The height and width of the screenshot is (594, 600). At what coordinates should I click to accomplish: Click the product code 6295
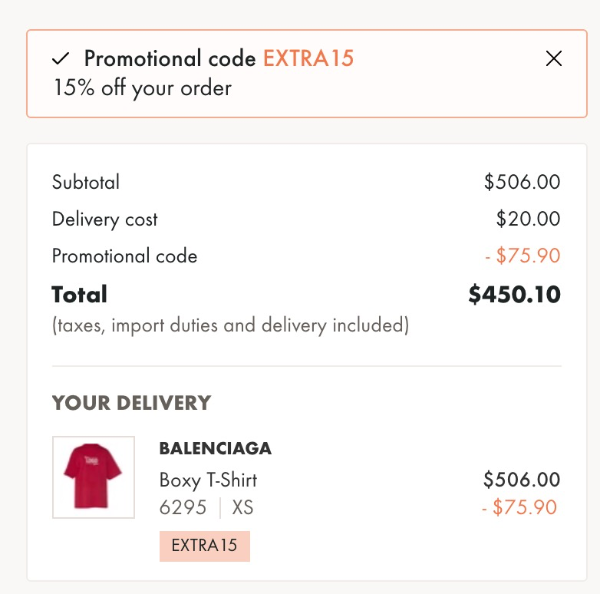click(183, 508)
